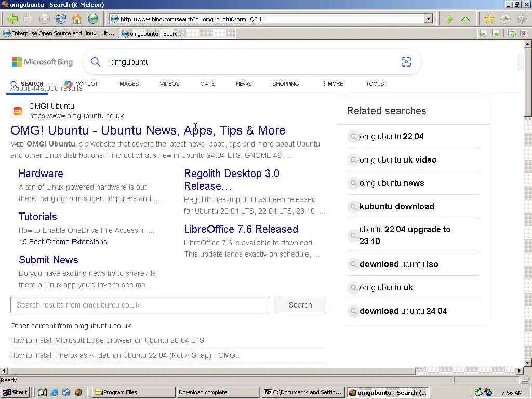Viewport: 532px width, 399px height.
Task: Reload the page with the refresh icon
Action: coord(61,19)
